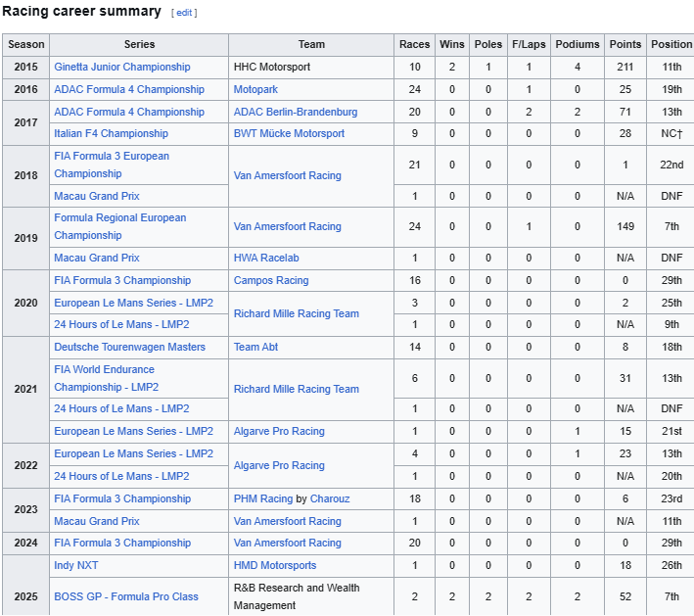Viewport: 694px width, 616px height.
Task: Select the 52 points cell in BOSS GP row
Action: (625, 596)
